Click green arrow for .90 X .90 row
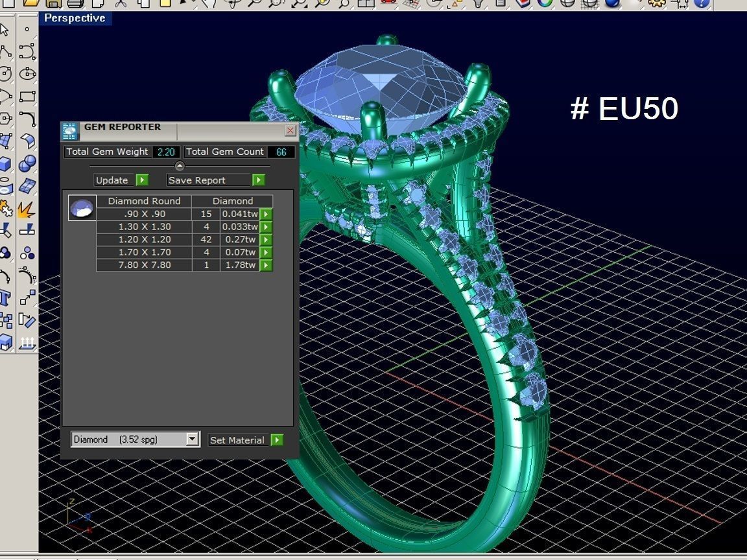Screen dimensions: 747x560 (x=266, y=215)
